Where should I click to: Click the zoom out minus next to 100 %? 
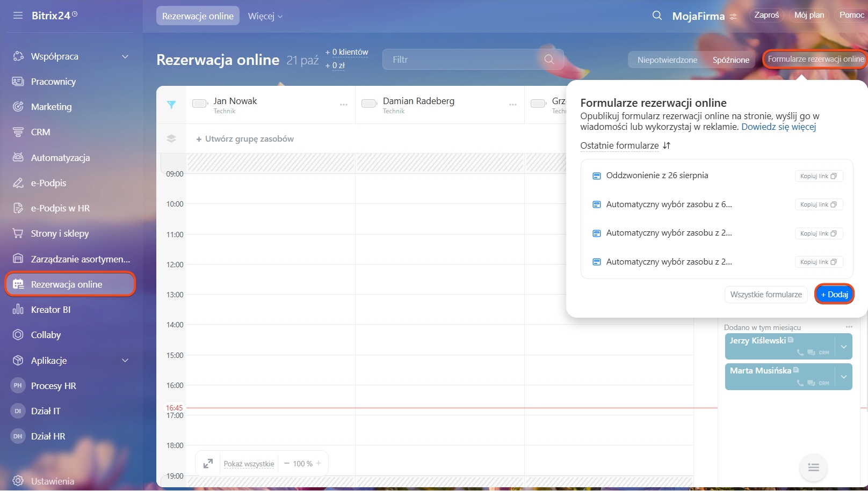(287, 464)
